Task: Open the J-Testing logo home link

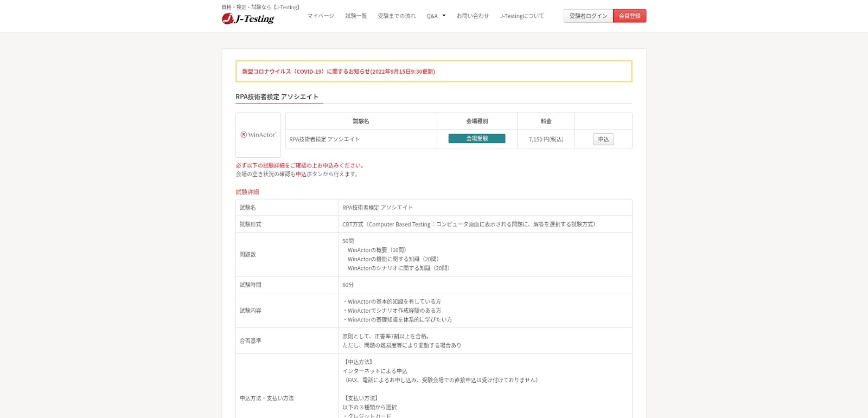Action: tap(248, 18)
